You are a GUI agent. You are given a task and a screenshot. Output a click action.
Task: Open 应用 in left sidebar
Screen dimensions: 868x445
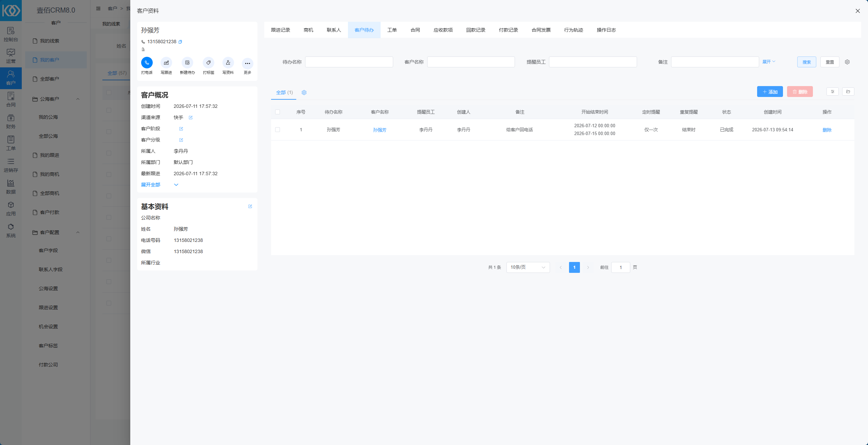coord(11,209)
